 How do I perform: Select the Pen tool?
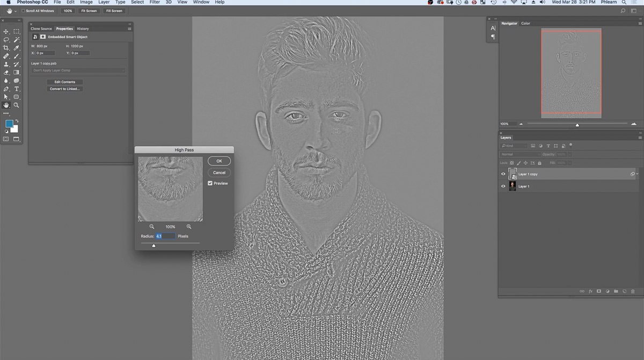coord(6,89)
